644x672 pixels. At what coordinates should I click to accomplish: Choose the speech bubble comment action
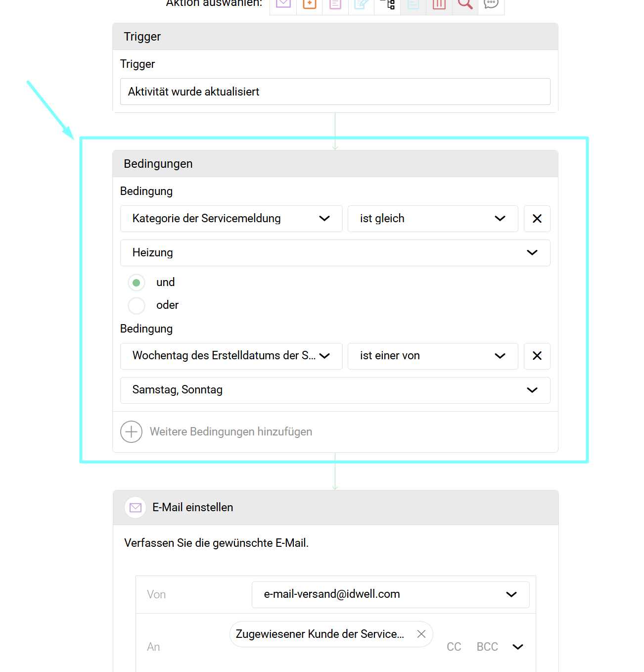pyautogui.click(x=491, y=4)
